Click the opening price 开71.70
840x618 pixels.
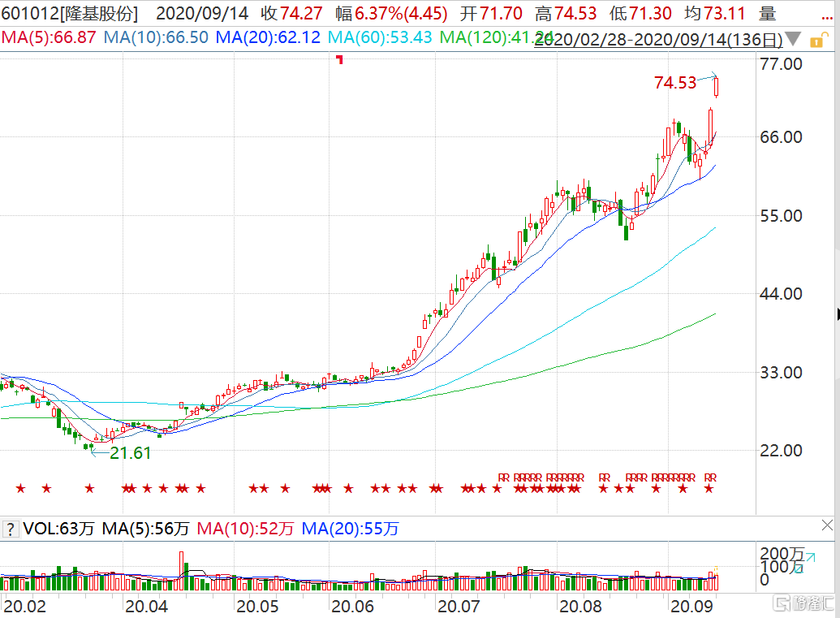[491, 14]
